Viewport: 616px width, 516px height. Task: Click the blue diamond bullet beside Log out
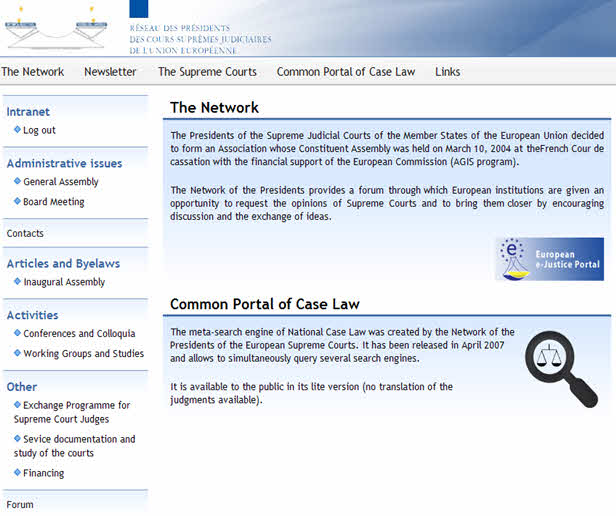(x=17, y=129)
